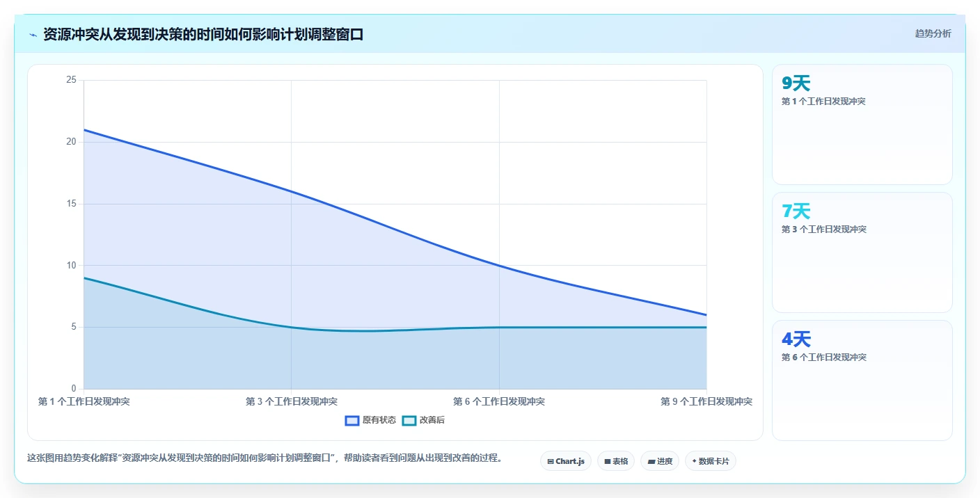This screenshot has width=980, height=498.
Task: Click x-axis label 第 9 个工作日发现冲突
Action: [706, 402]
